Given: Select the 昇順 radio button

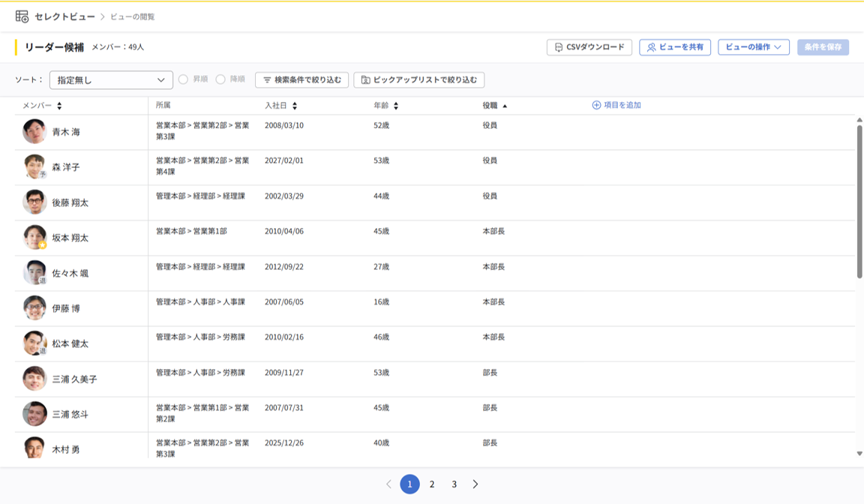Looking at the screenshot, I should (184, 79).
